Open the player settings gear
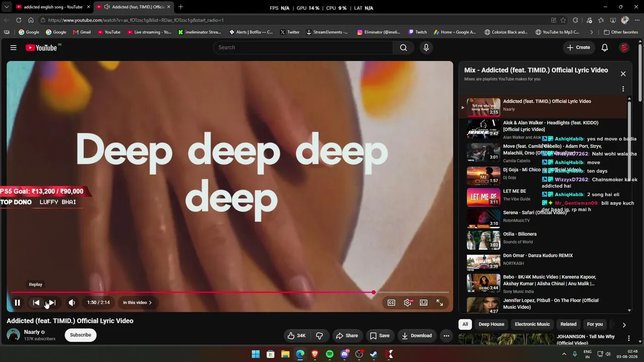The width and height of the screenshot is (644, 362). tap(408, 303)
